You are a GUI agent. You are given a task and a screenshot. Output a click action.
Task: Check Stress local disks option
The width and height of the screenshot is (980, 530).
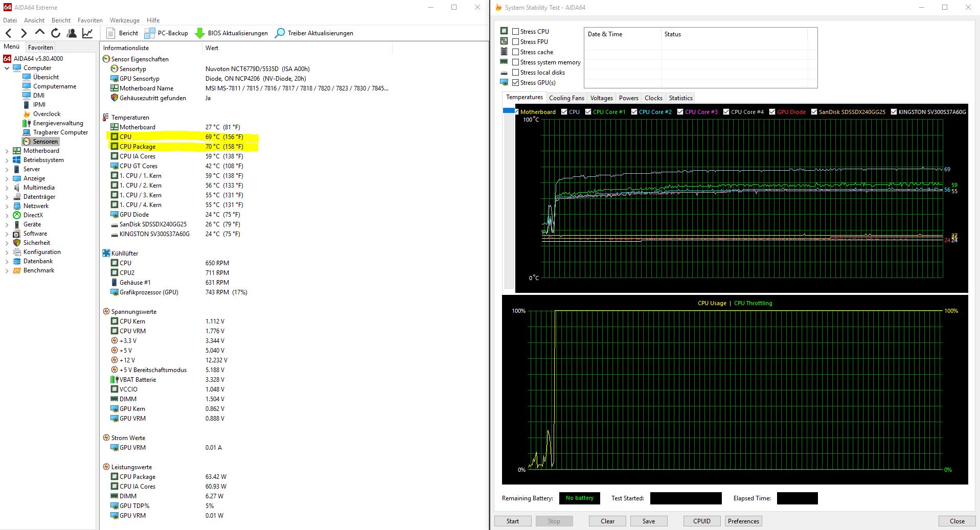click(515, 73)
